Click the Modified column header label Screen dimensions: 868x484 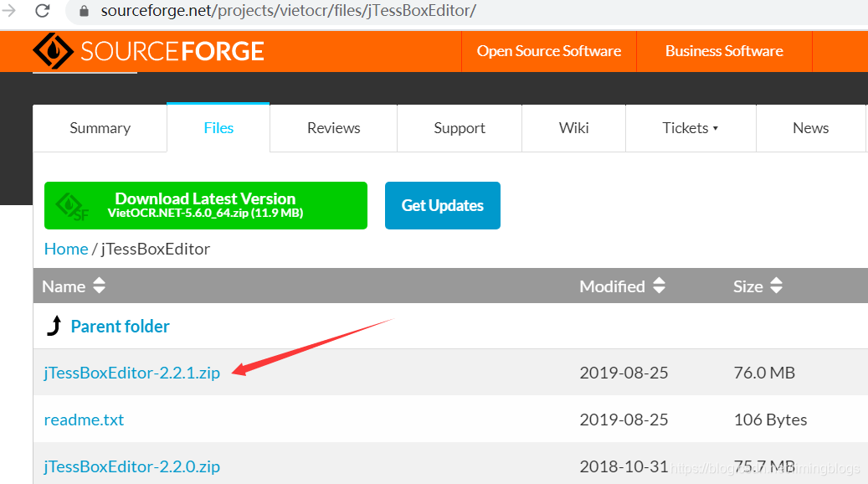(612, 286)
